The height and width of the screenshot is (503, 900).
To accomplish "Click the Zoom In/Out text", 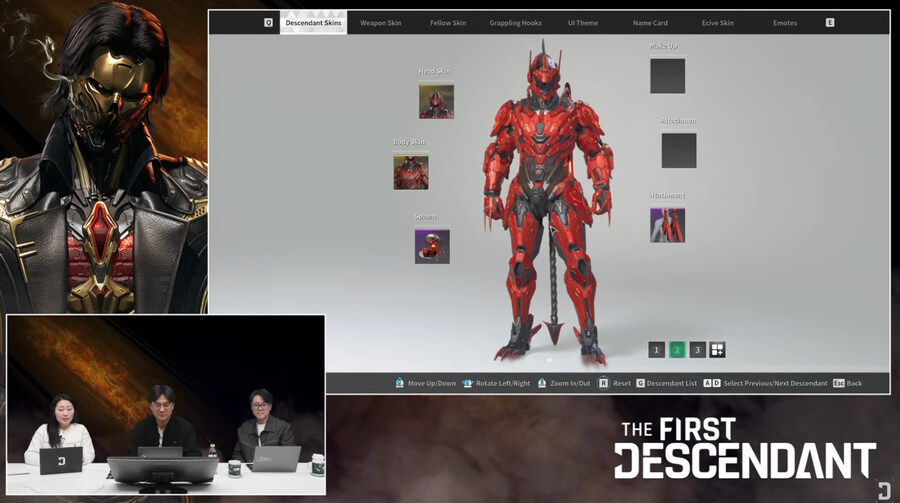I will [570, 384].
